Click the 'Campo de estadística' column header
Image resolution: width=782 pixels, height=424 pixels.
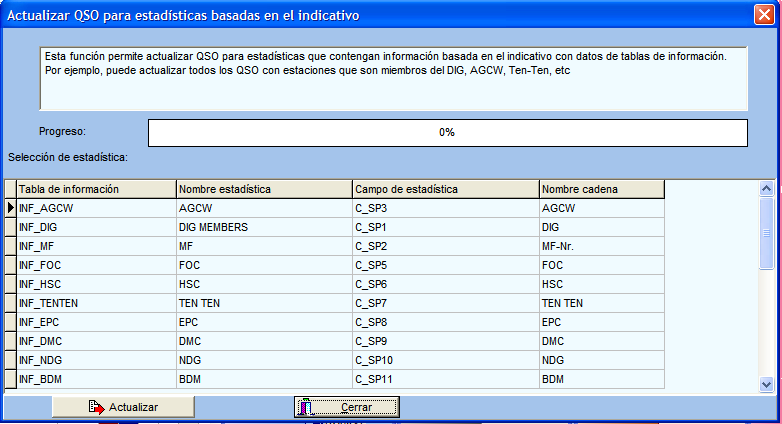[445, 189]
